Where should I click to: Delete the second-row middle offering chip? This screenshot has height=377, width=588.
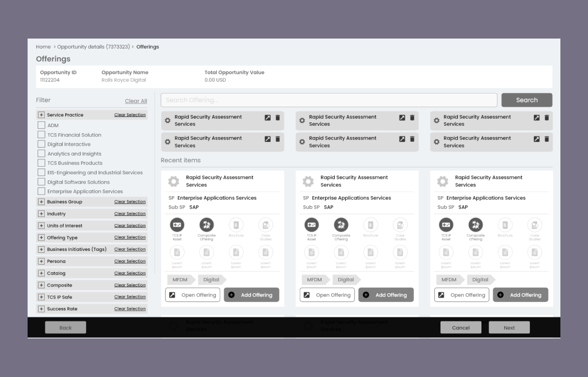click(x=412, y=139)
